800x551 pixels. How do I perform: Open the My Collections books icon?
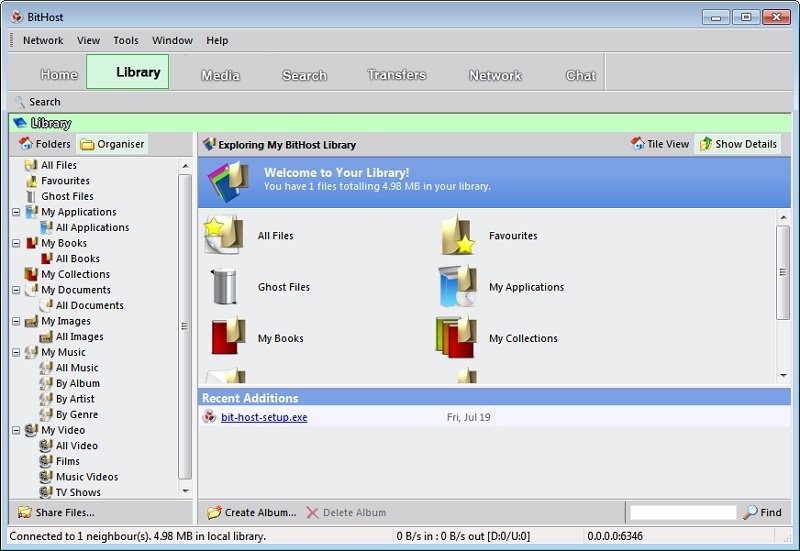point(456,338)
